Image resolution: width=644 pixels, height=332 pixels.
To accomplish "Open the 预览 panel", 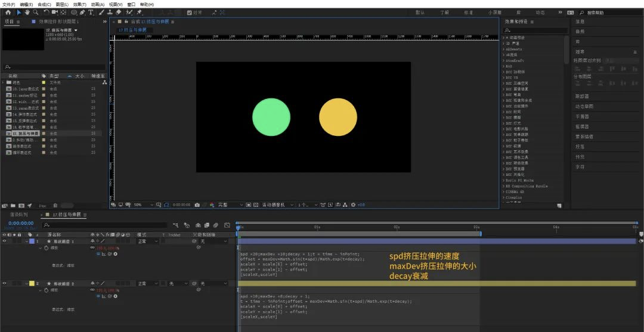I will pos(580,157).
